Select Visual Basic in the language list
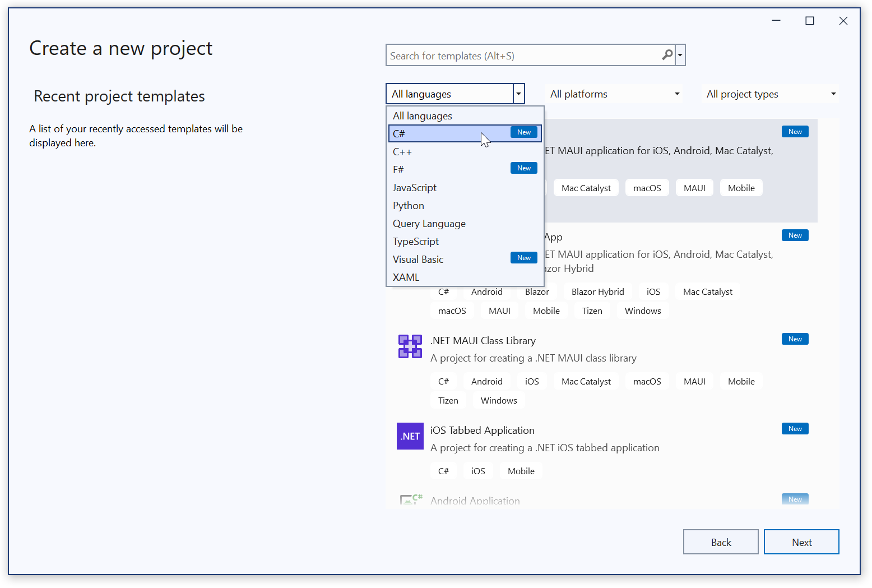 pyautogui.click(x=465, y=260)
